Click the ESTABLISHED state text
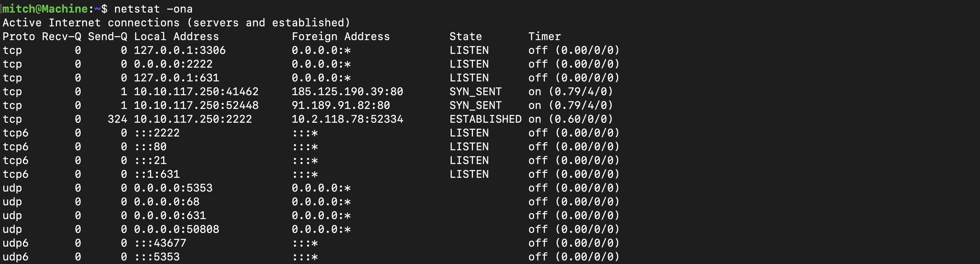Image resolution: width=980 pixels, height=264 pixels. click(486, 119)
